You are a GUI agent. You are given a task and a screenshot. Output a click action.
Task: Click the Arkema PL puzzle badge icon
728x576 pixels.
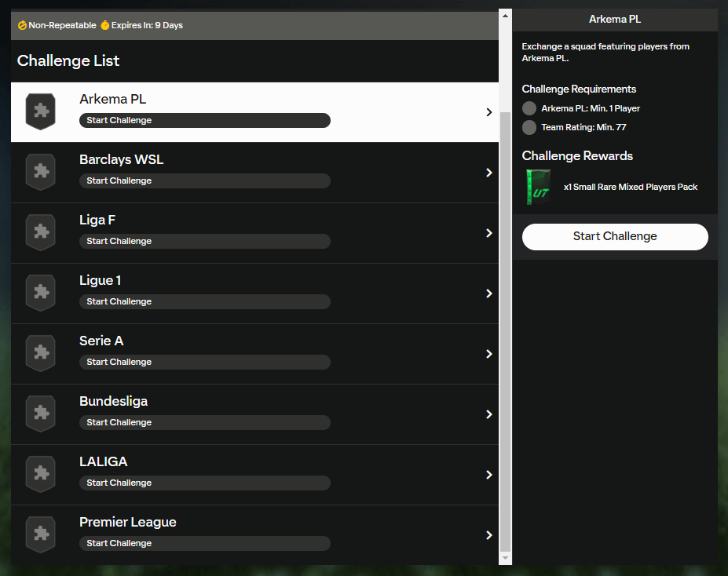pyautogui.click(x=41, y=111)
